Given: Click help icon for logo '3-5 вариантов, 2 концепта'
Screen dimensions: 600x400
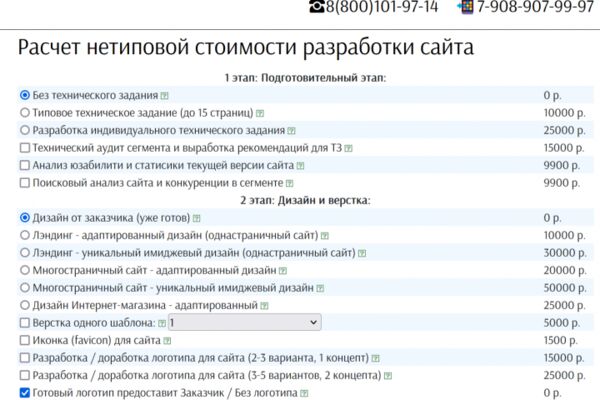Looking at the screenshot, I should [x=388, y=376].
